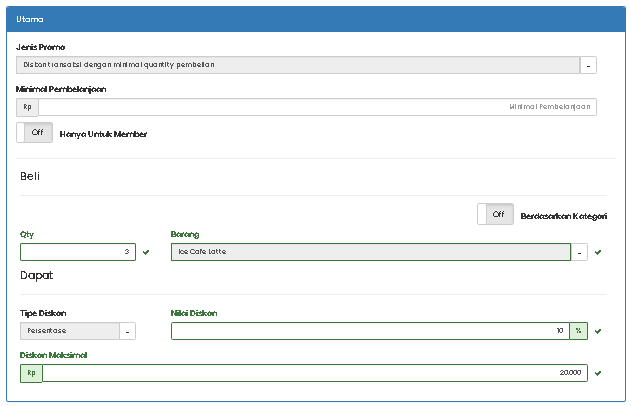Click the Persentase discount type box

pos(69,331)
